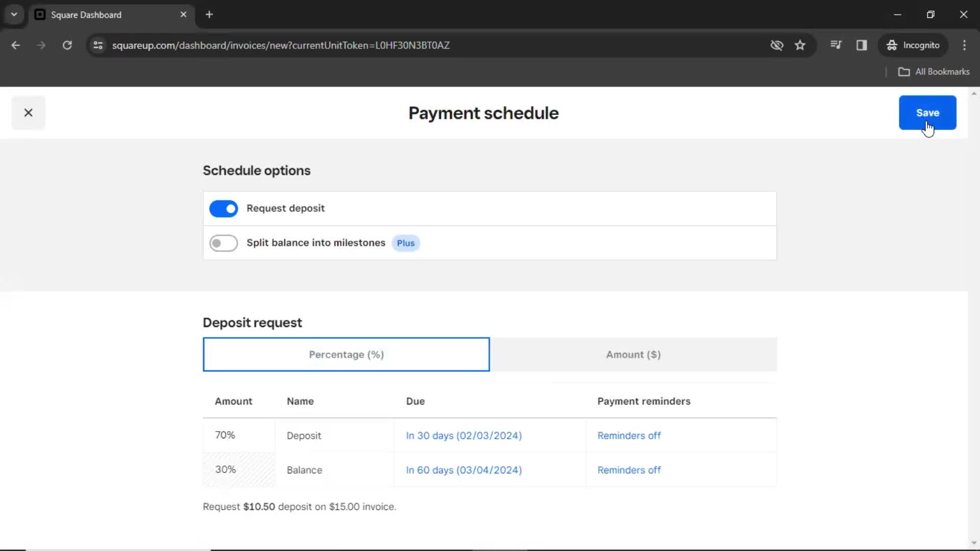Screen dimensions: 980x551
Task: Click the page scrollbar down arrow
Action: (973, 543)
